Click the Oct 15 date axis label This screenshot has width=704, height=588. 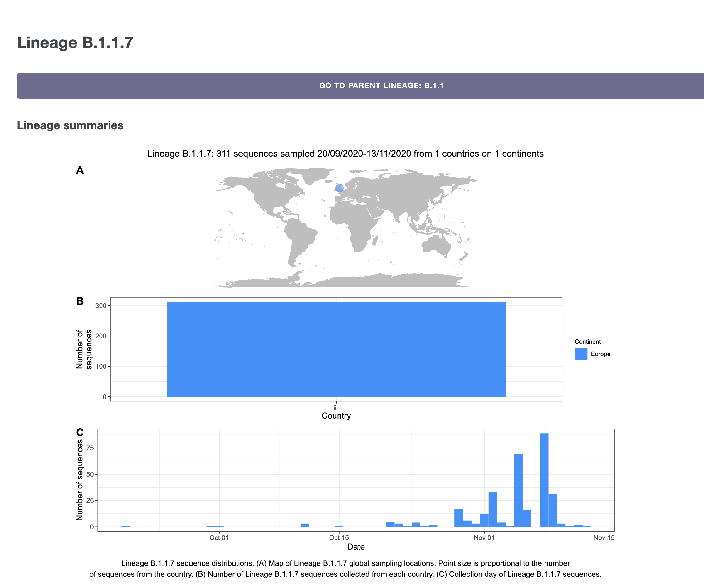pyautogui.click(x=339, y=537)
